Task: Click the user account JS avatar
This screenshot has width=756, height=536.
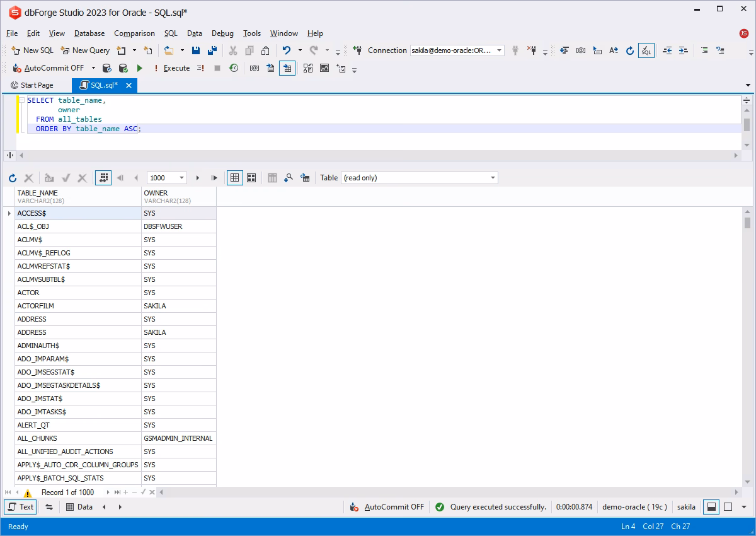Action: point(744,33)
